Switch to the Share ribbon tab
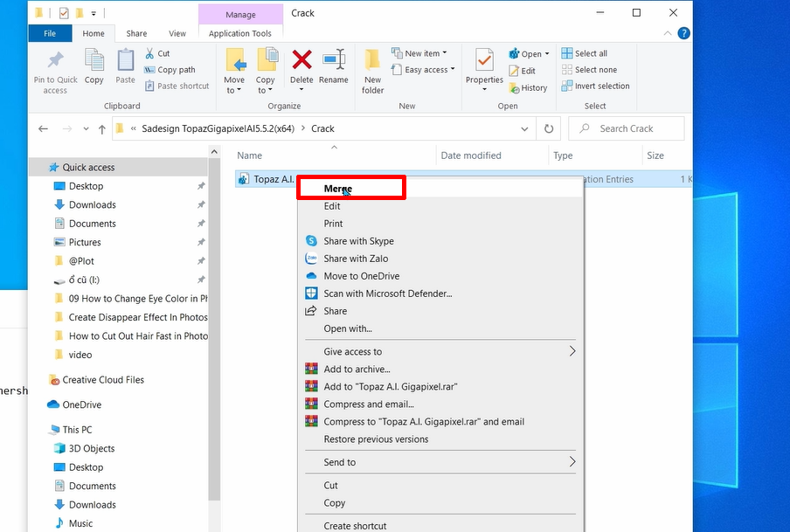790x532 pixels. (x=136, y=33)
